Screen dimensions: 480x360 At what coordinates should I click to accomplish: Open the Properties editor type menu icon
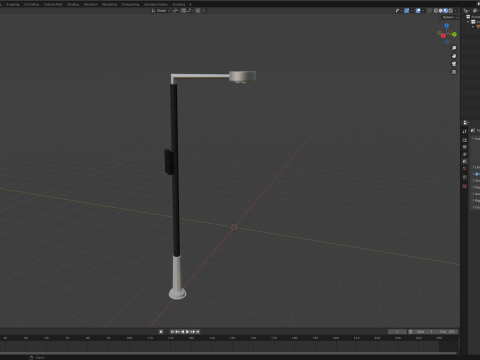tap(466, 122)
